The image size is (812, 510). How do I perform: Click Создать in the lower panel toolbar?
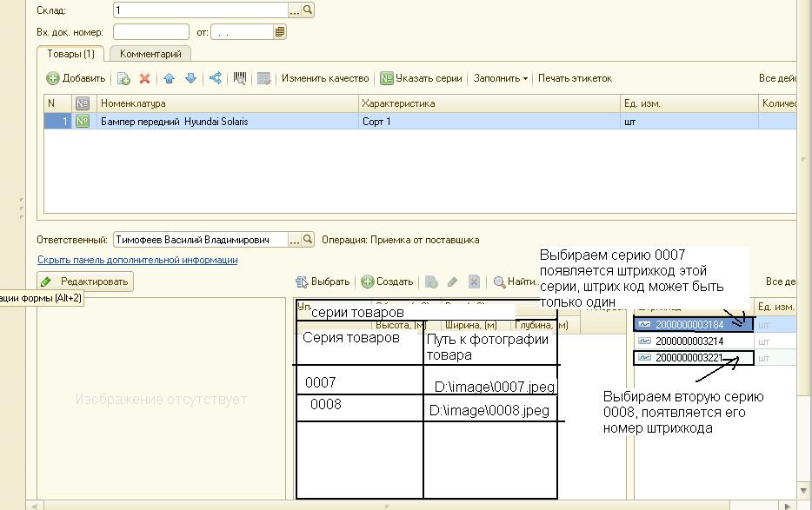pyautogui.click(x=387, y=281)
